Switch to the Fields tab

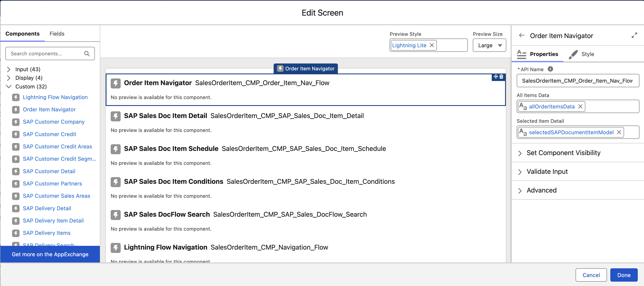coord(57,34)
